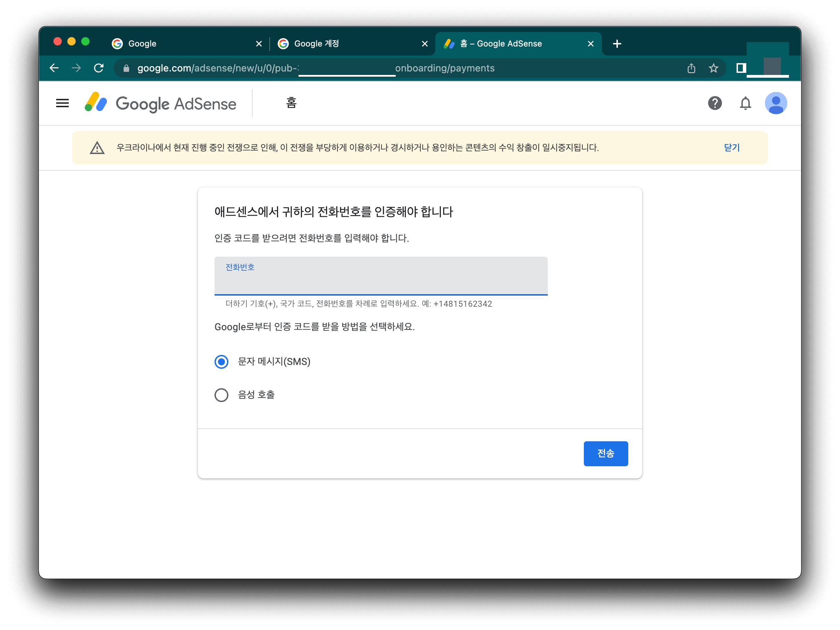Viewport: 840px width, 630px height.
Task: Open the hamburger main menu
Action: [x=62, y=103]
